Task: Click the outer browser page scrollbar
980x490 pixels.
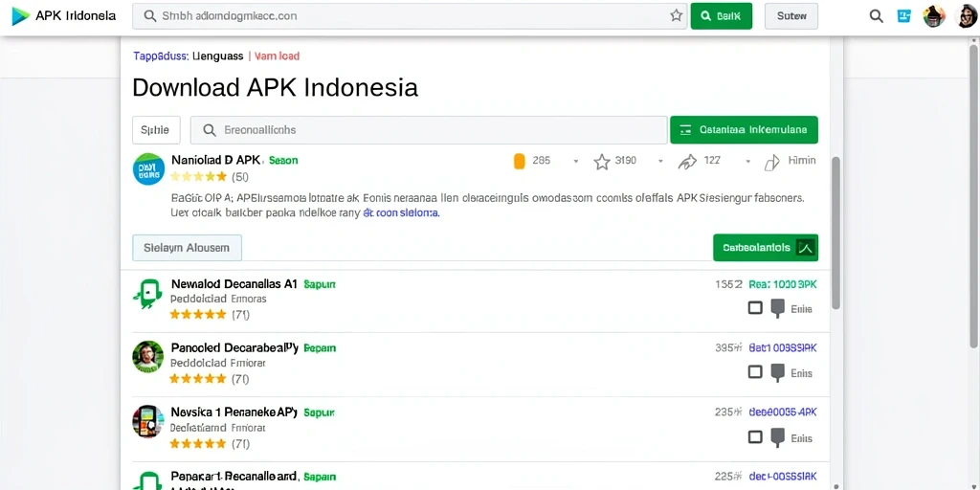Action: tap(973, 196)
